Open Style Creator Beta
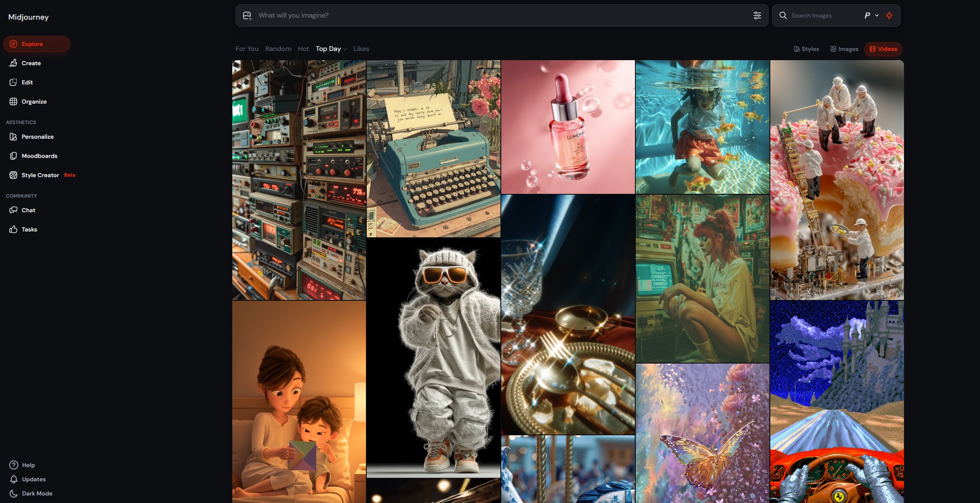 (x=40, y=175)
